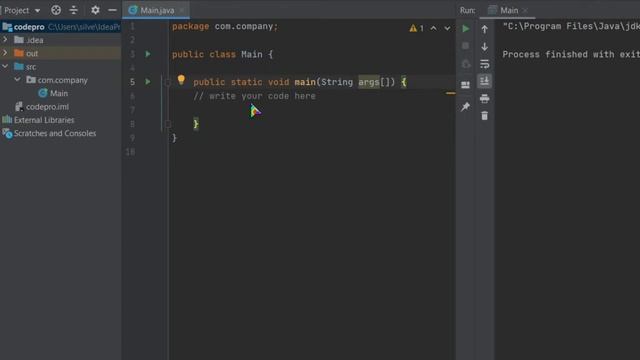Click the collapse all icon in Project toolbar
This screenshot has width=640, height=360.
tap(73, 10)
